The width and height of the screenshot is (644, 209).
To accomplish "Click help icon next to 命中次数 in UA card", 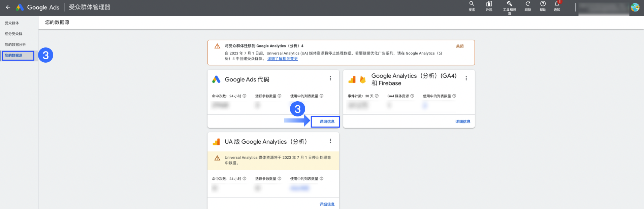I will tap(245, 179).
